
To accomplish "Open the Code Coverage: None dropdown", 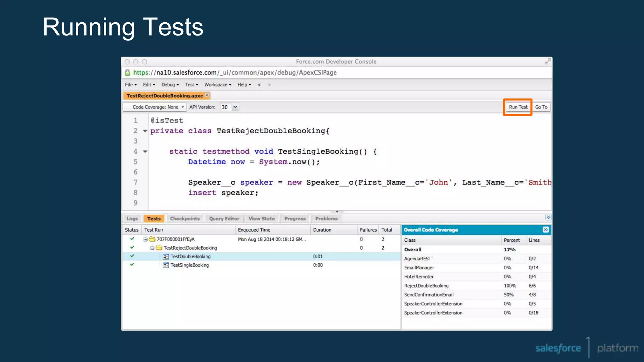I will [x=155, y=107].
